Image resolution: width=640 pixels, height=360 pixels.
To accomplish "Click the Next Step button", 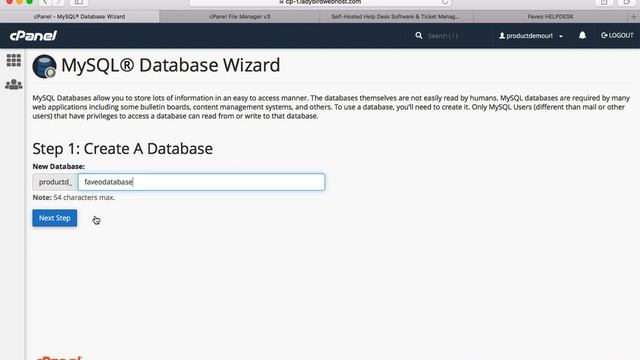I will pyautogui.click(x=55, y=218).
